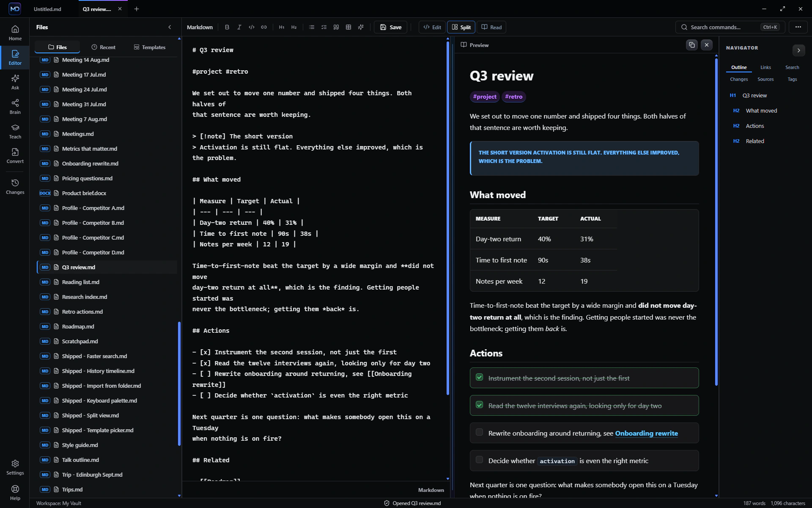
Task: Open the Sources tab in Navigator
Action: (x=765, y=79)
